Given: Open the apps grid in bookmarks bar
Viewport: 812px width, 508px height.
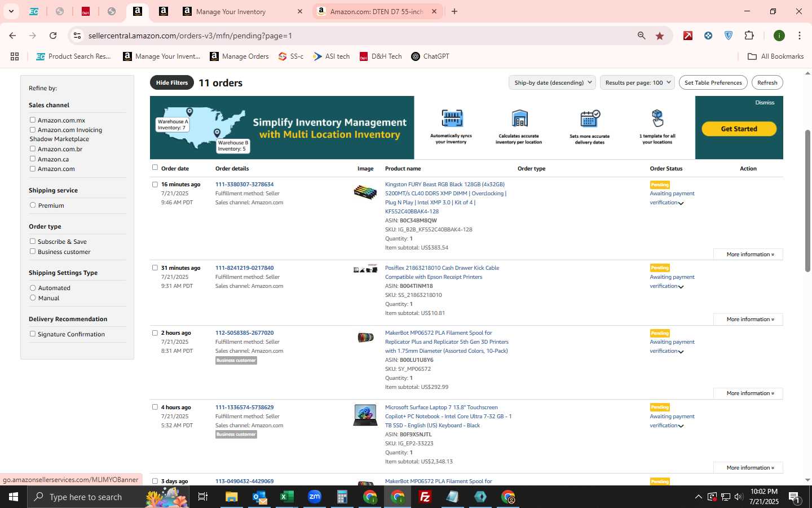Looking at the screenshot, I should [15, 56].
